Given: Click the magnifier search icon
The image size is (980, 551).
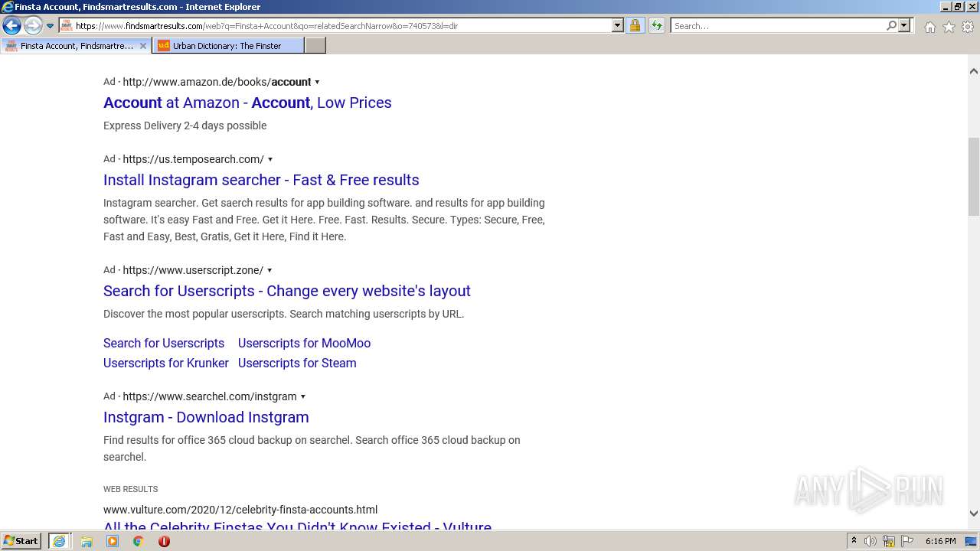Looking at the screenshot, I should [891, 26].
